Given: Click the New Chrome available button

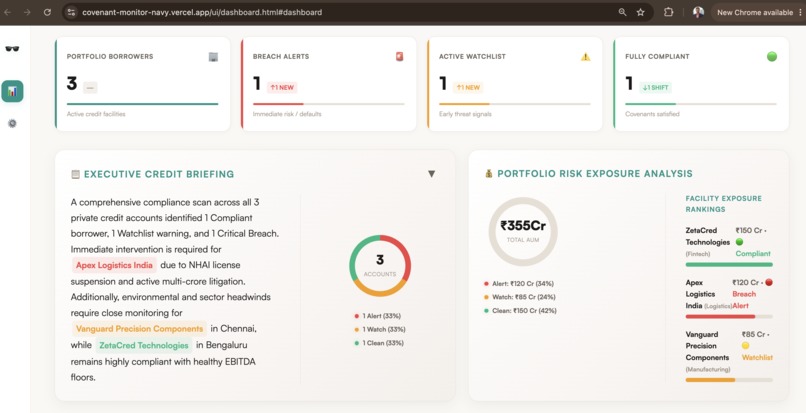Looking at the screenshot, I should click(755, 12).
